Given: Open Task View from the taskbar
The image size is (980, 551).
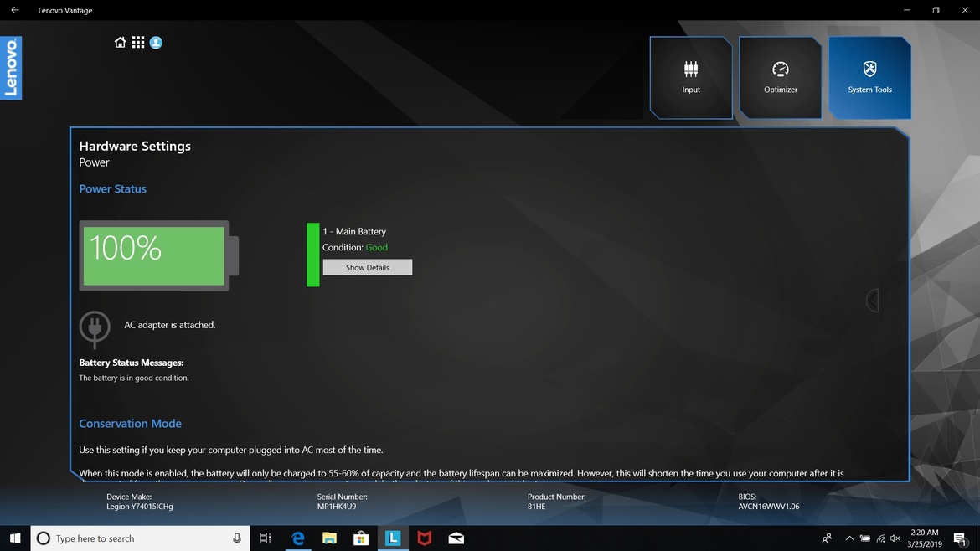Looking at the screenshot, I should 265,538.
